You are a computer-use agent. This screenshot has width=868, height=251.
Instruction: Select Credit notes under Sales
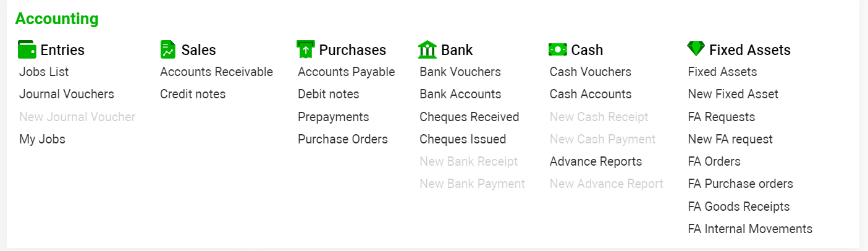(193, 94)
